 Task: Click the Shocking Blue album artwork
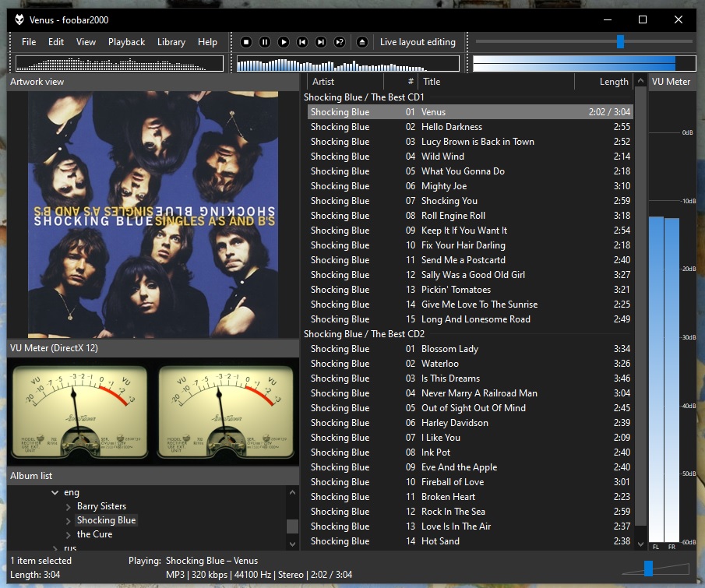click(x=153, y=214)
